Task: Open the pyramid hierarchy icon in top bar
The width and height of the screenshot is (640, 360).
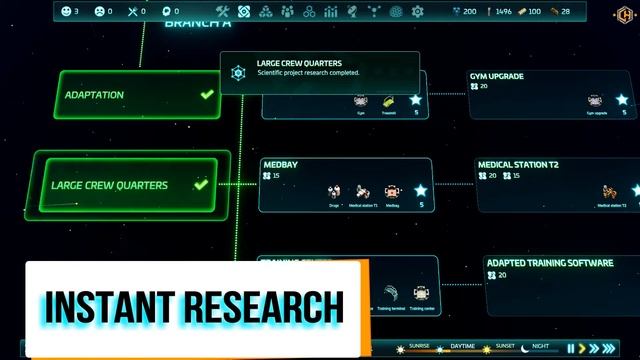Action: point(266,12)
